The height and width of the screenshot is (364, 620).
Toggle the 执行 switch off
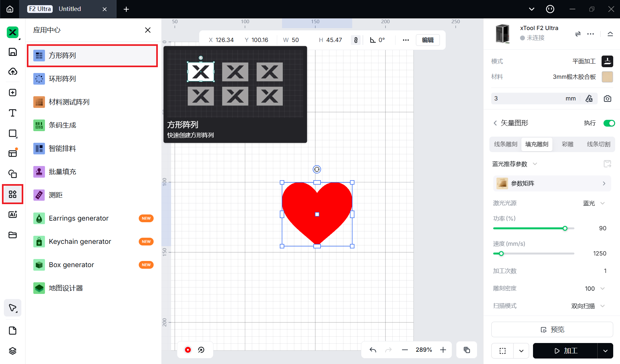[609, 123]
